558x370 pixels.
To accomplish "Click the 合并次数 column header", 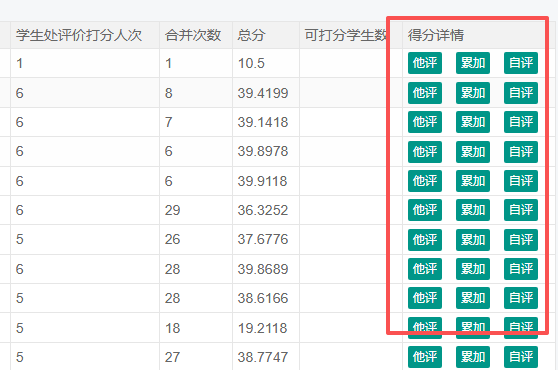I will point(196,35).
